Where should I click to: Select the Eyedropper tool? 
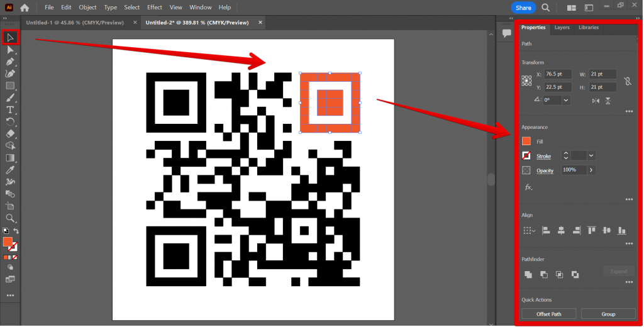[10, 170]
